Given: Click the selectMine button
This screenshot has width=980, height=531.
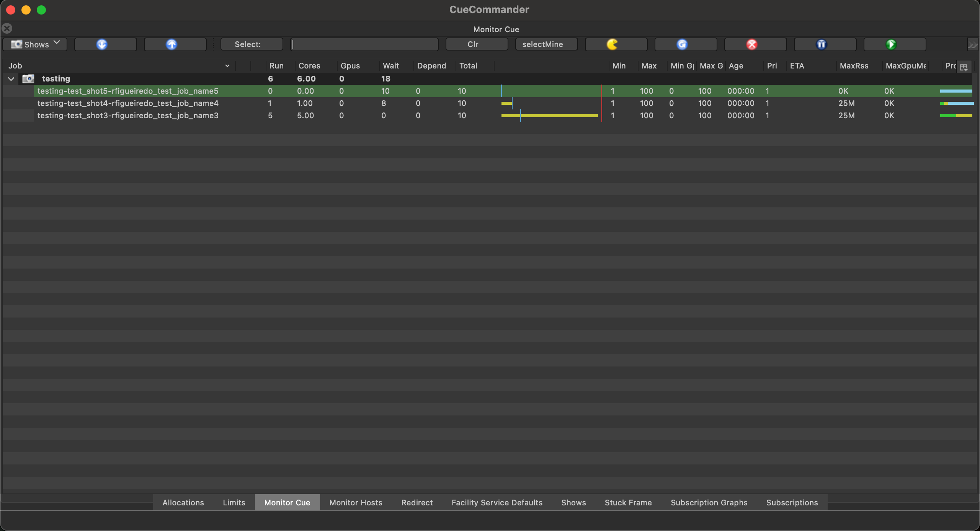Looking at the screenshot, I should pos(546,44).
